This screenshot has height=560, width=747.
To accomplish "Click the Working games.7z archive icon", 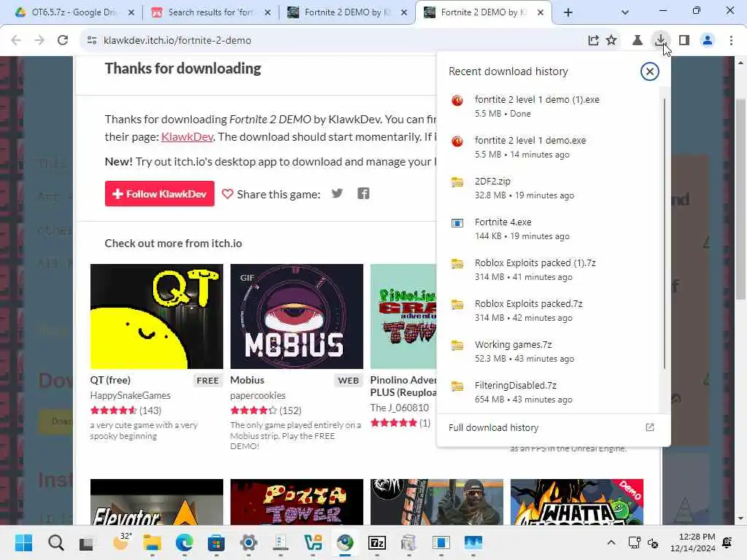I will click(x=457, y=345).
